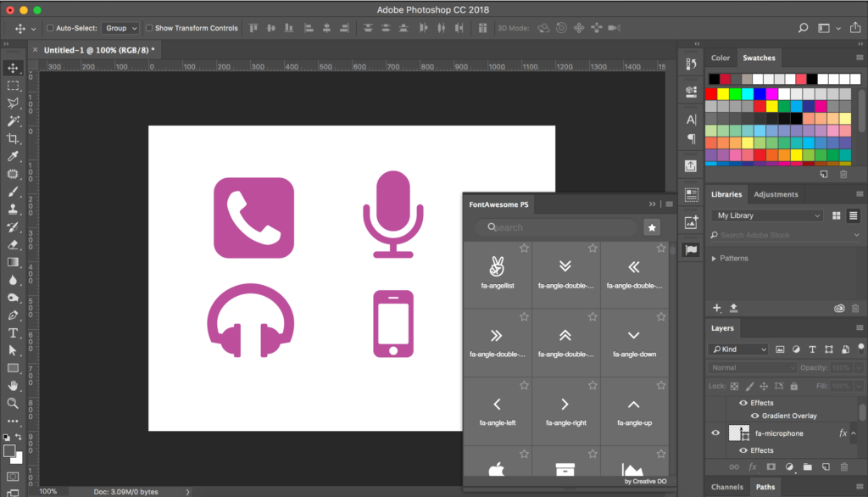868x497 pixels.
Task: Check Show Transform Controls option
Action: (149, 28)
